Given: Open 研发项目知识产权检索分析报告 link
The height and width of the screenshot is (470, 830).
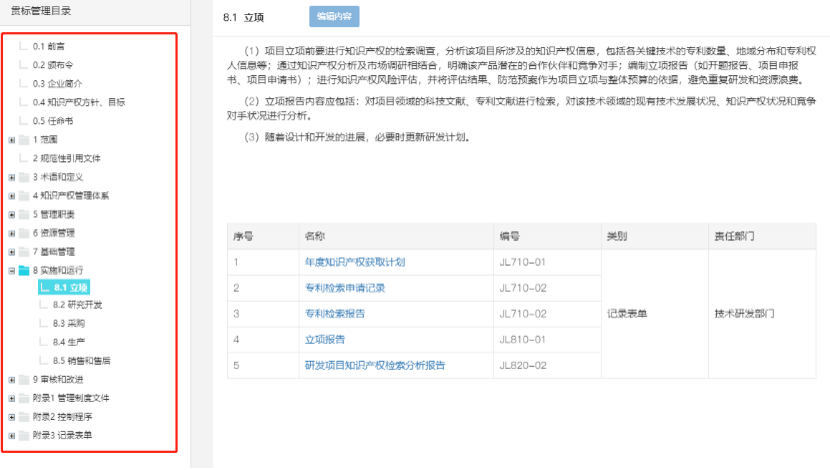Looking at the screenshot, I should tap(375, 366).
